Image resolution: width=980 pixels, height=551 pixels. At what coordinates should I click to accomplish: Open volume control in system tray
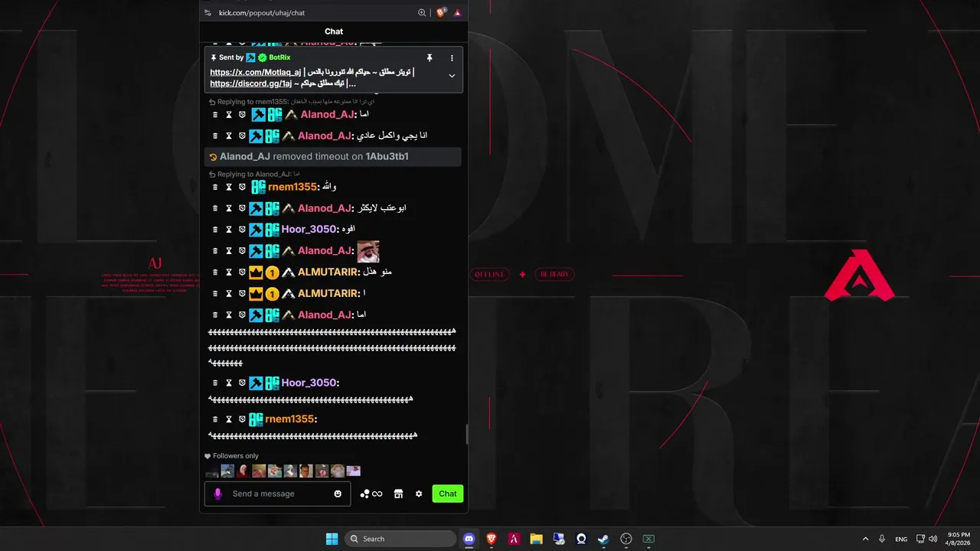click(933, 539)
